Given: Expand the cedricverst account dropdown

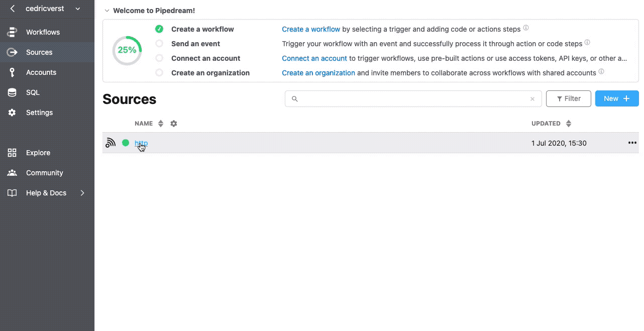Looking at the screenshot, I should coord(77,9).
